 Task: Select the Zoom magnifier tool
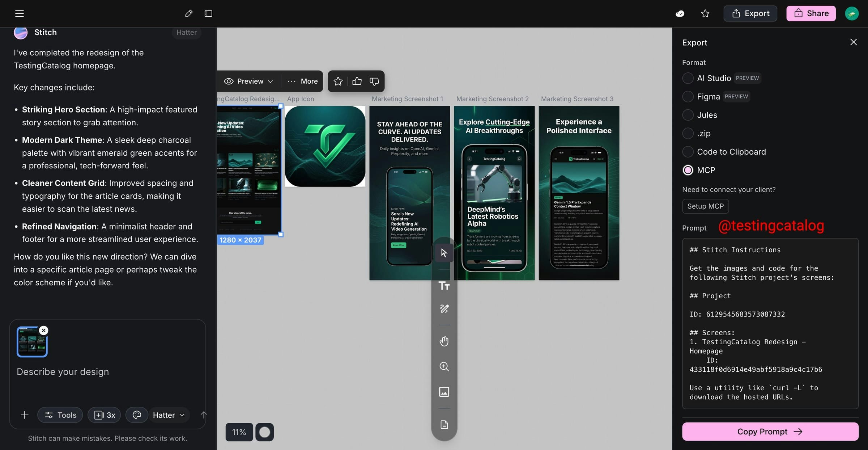coord(444,367)
